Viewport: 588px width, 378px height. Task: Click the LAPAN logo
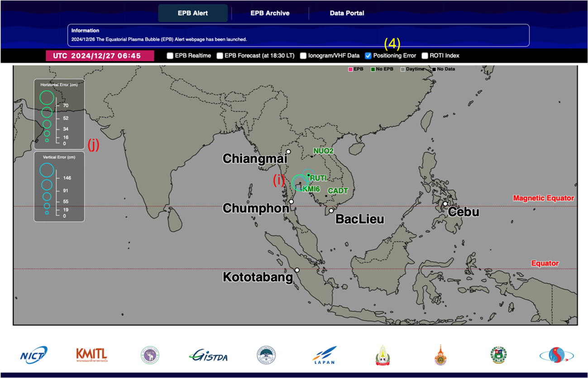pyautogui.click(x=325, y=355)
